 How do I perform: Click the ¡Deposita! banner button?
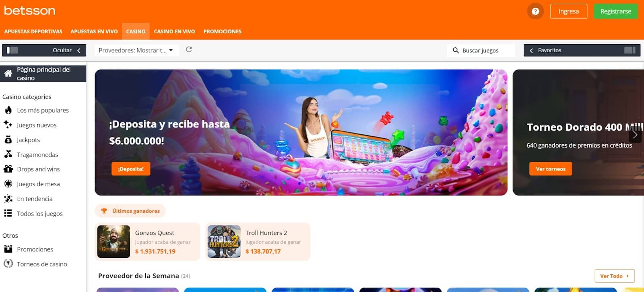(131, 169)
